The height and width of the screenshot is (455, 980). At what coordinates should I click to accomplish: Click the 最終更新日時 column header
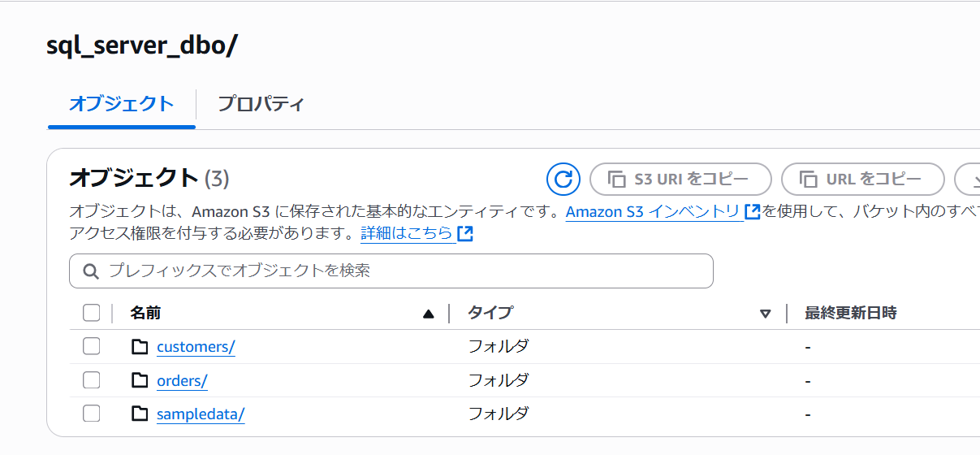coord(850,313)
